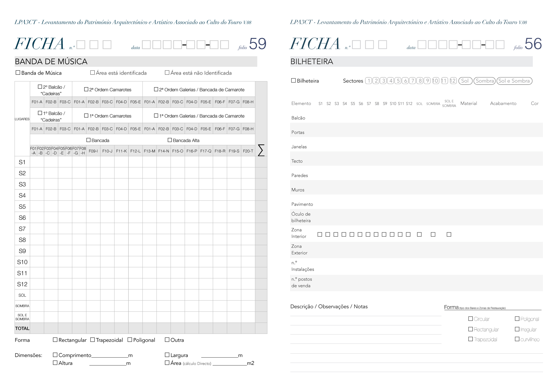554x392 pixels.
Task: Select sector 10 pill in Sectores
Action: [x=435, y=81]
